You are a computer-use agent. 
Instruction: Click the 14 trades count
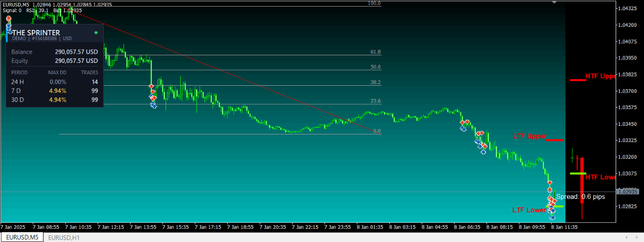pos(95,82)
